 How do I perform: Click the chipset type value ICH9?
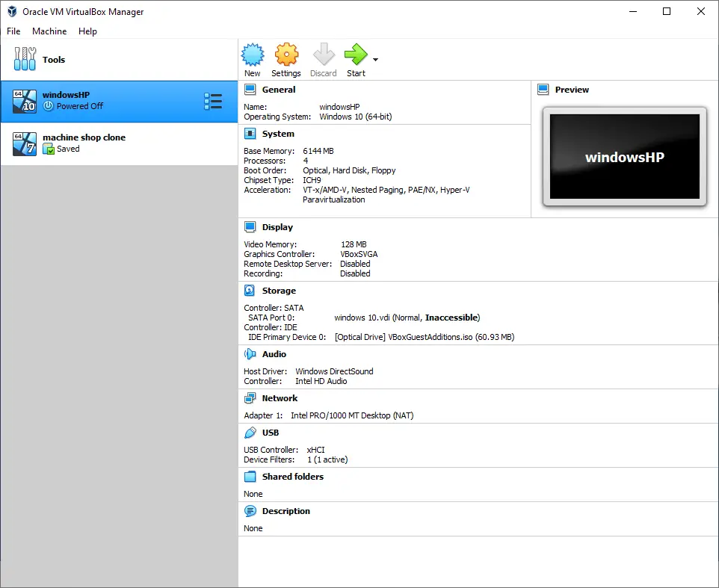pos(312,180)
